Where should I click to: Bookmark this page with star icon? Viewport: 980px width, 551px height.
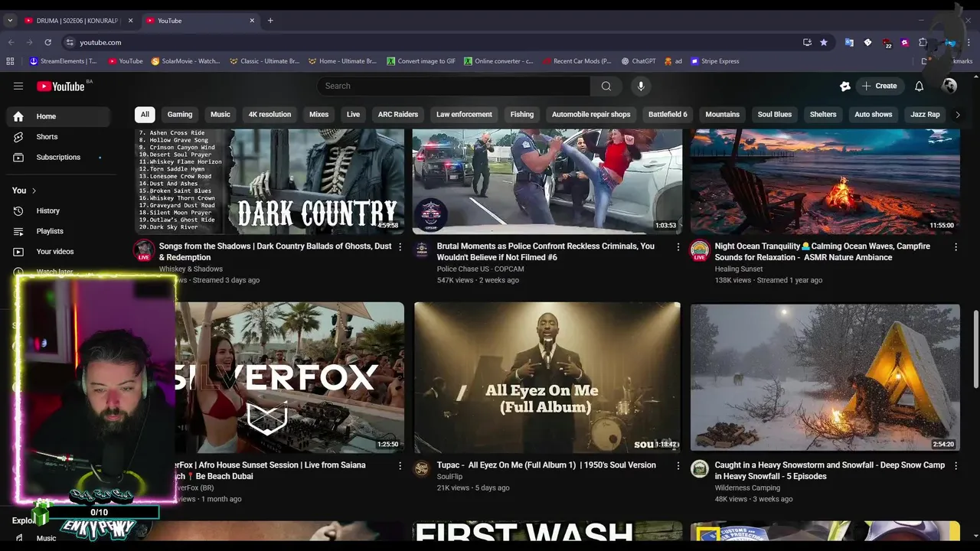coord(824,42)
